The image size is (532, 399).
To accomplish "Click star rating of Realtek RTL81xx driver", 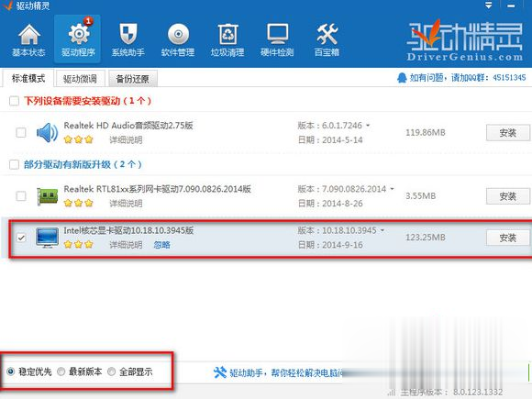I will coord(78,203).
